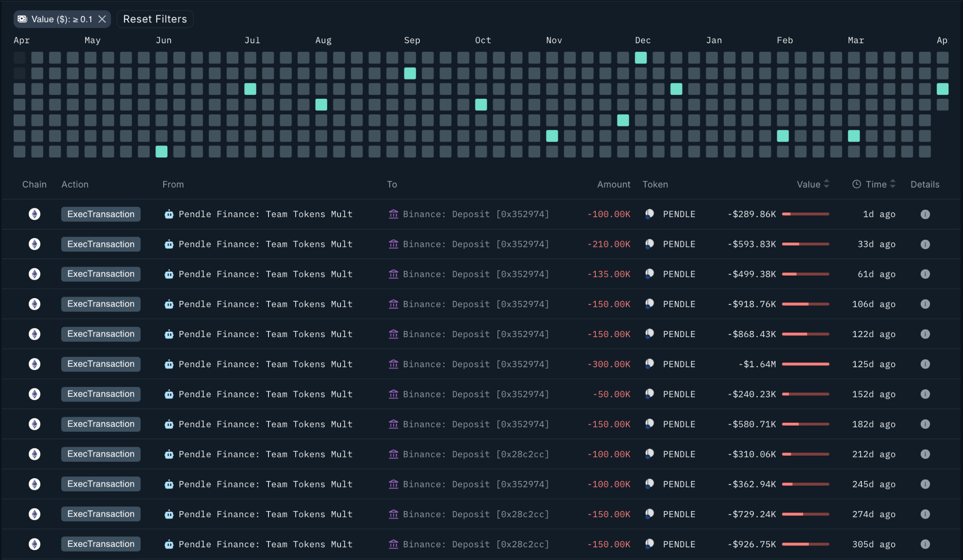
Task: Select highlighted heatmap cell under Jun
Action: (x=161, y=151)
